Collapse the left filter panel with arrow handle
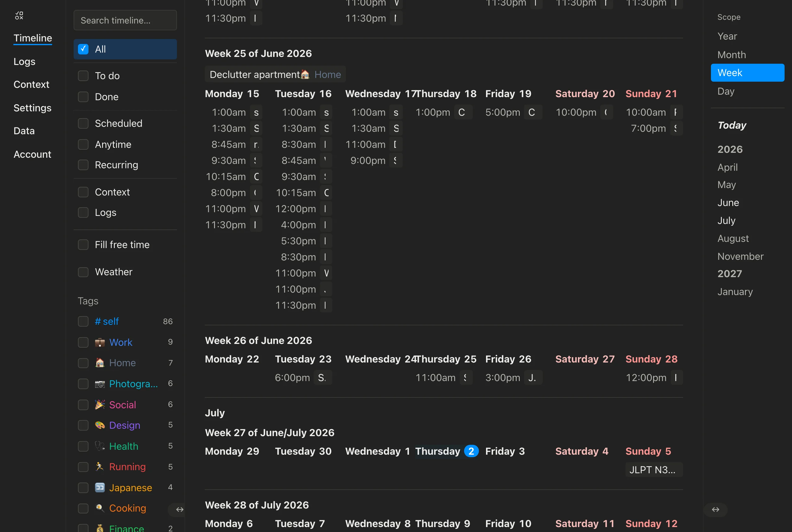 click(x=179, y=509)
